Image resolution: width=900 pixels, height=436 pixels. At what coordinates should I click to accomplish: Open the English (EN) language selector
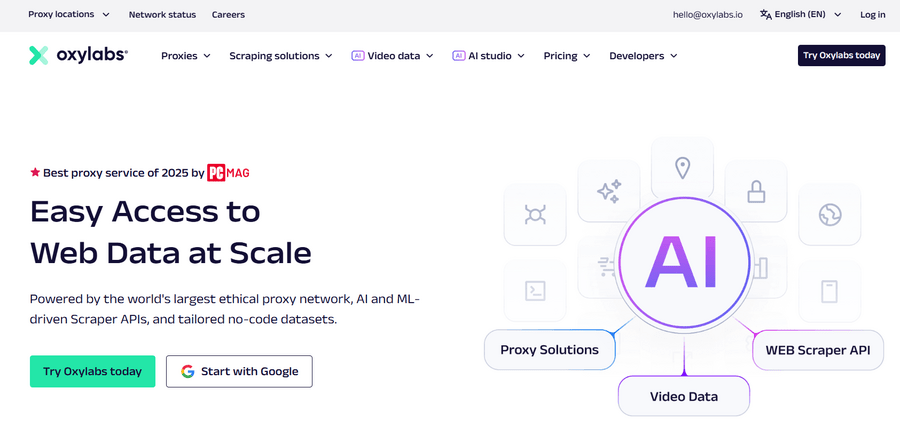(800, 15)
